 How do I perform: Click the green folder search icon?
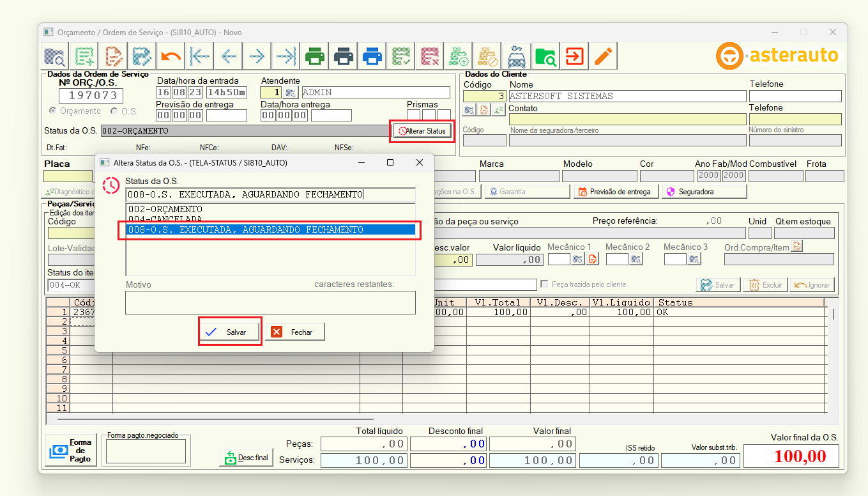545,57
